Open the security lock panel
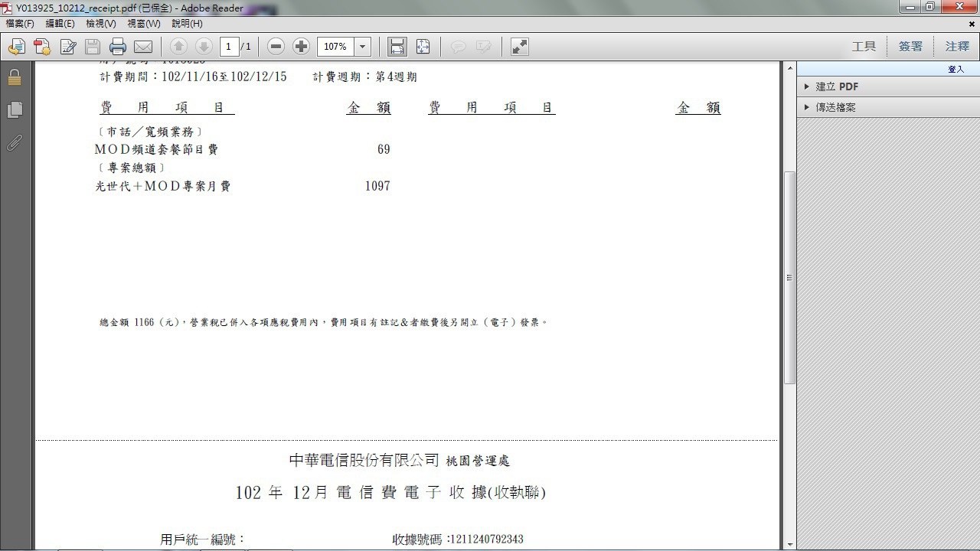980x551 pixels. coord(15,77)
